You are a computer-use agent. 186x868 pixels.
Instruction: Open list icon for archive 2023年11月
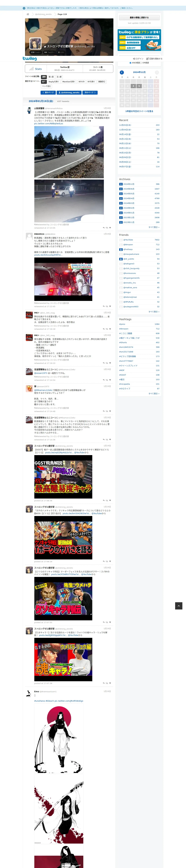pyautogui.click(x=121, y=222)
